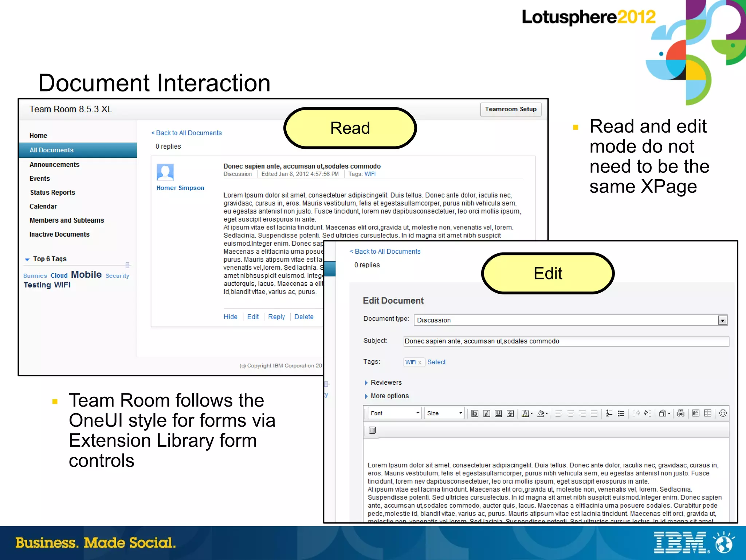Click the Insert Image icon
The height and width of the screenshot is (560, 746).
696,413
